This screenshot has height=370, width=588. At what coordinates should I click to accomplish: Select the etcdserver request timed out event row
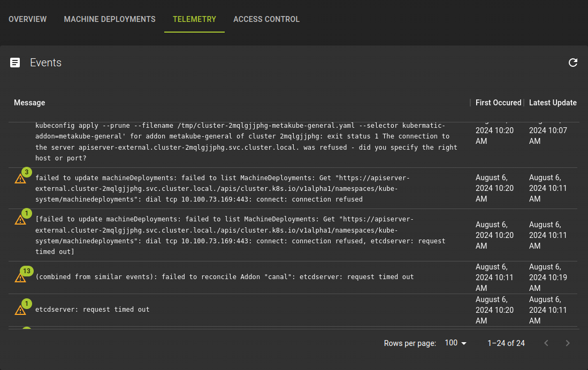[x=93, y=309]
